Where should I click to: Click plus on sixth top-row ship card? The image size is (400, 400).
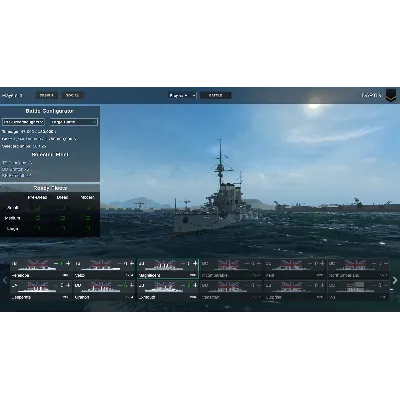pos(386,263)
